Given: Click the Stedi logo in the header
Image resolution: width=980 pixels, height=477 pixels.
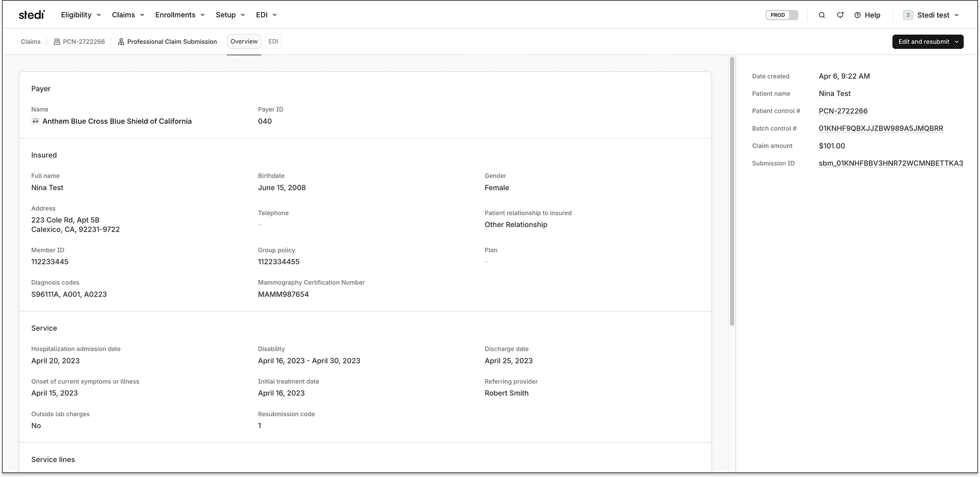Looking at the screenshot, I should click(32, 14).
